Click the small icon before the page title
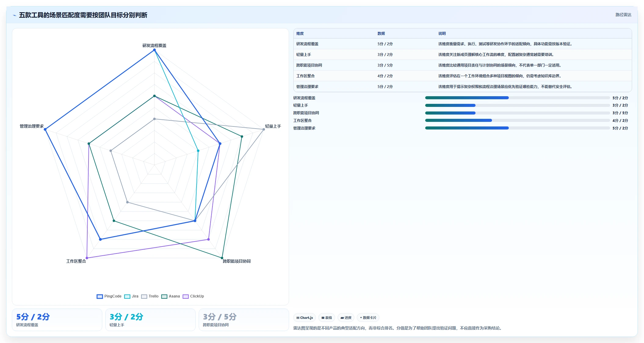The image size is (644, 343). [x=14, y=15]
